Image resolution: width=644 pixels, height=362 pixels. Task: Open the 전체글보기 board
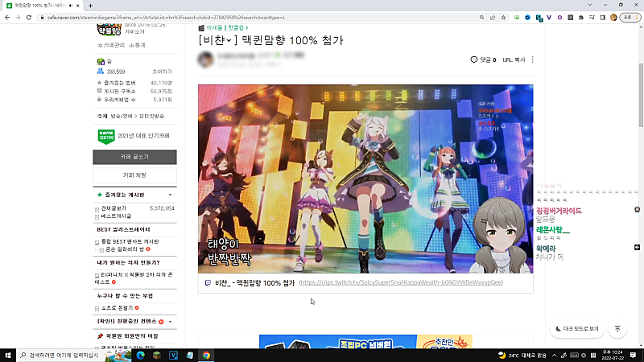click(114, 208)
